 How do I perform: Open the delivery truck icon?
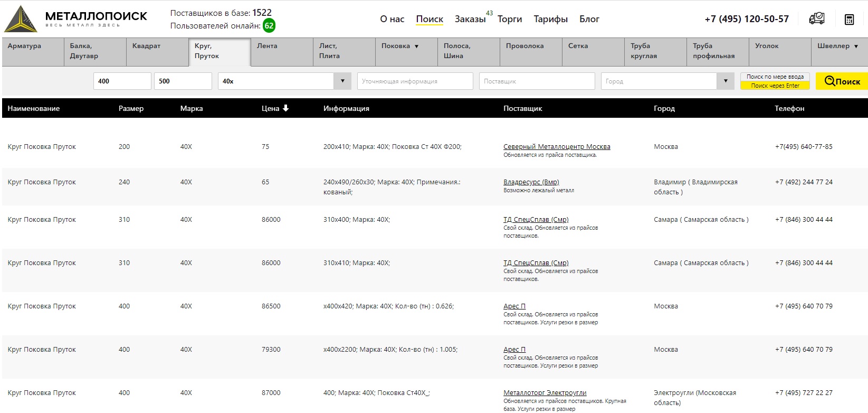pyautogui.click(x=817, y=19)
